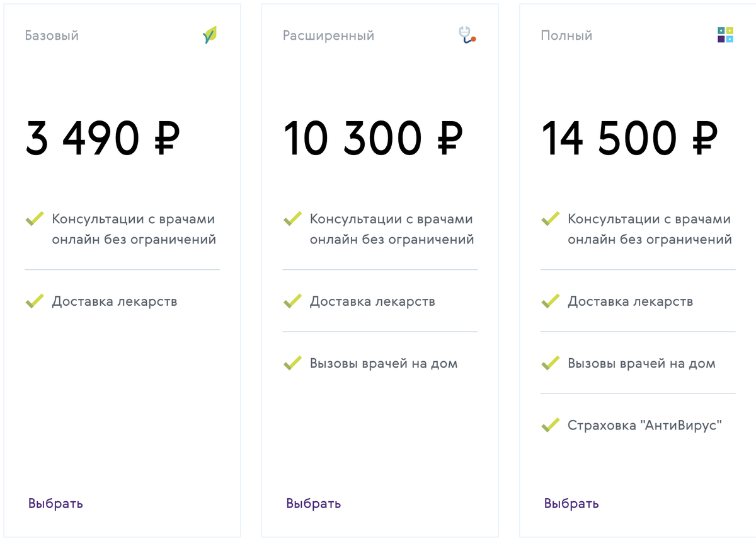Click the 3 490 ₽ price
Image resolution: width=756 pixels, height=541 pixels.
(103, 138)
